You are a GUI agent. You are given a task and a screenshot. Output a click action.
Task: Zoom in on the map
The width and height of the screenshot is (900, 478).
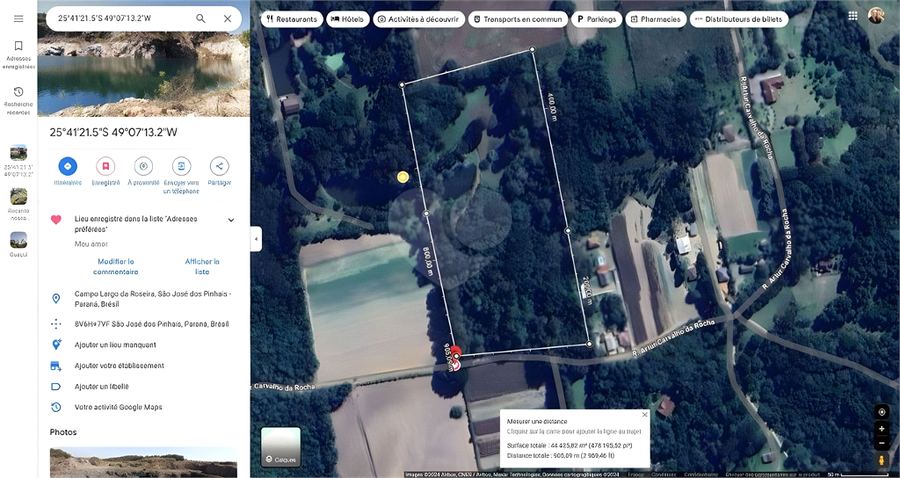coord(881,428)
